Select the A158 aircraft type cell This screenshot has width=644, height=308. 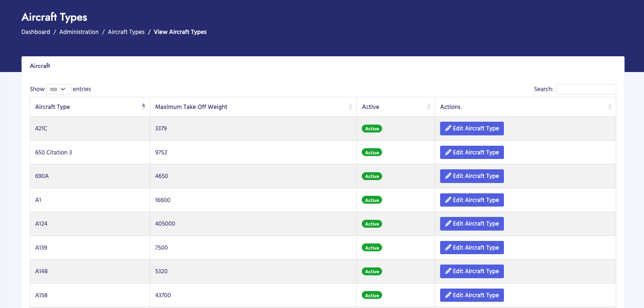pos(41,295)
